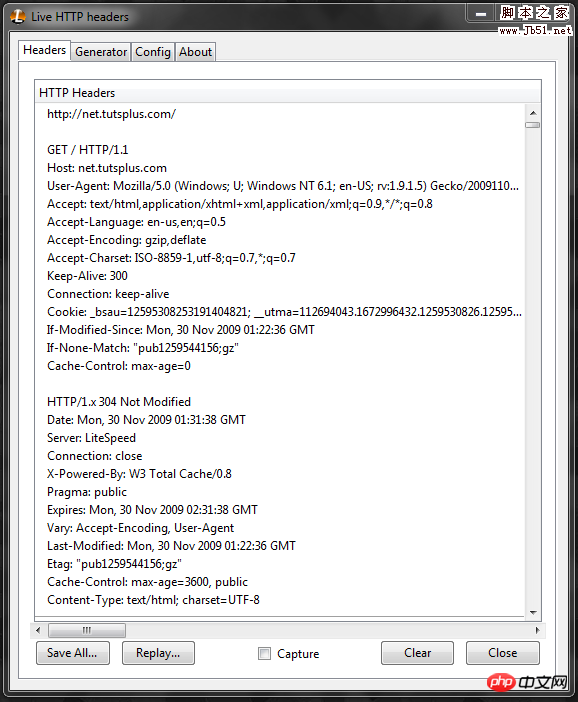The width and height of the screenshot is (578, 702).
Task: Minimize the Live HTTP headers window
Action: (x=481, y=14)
